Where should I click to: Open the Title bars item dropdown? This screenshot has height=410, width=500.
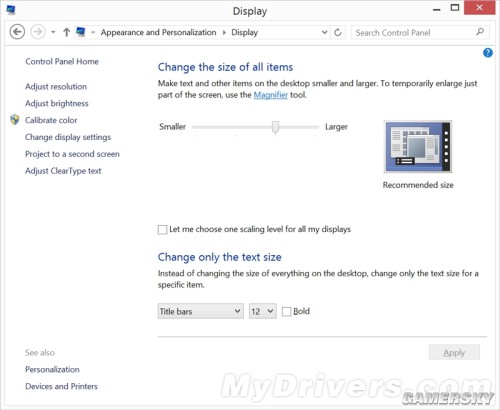tap(201, 311)
